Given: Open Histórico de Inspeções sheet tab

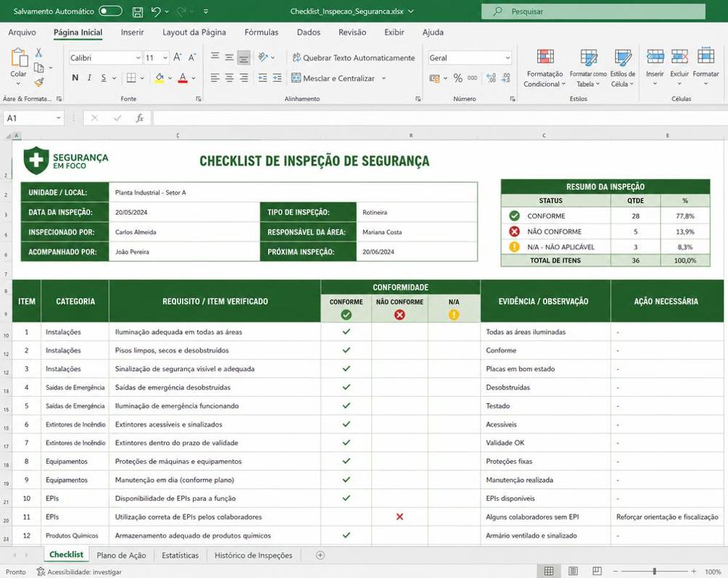Looking at the screenshot, I should point(253,555).
